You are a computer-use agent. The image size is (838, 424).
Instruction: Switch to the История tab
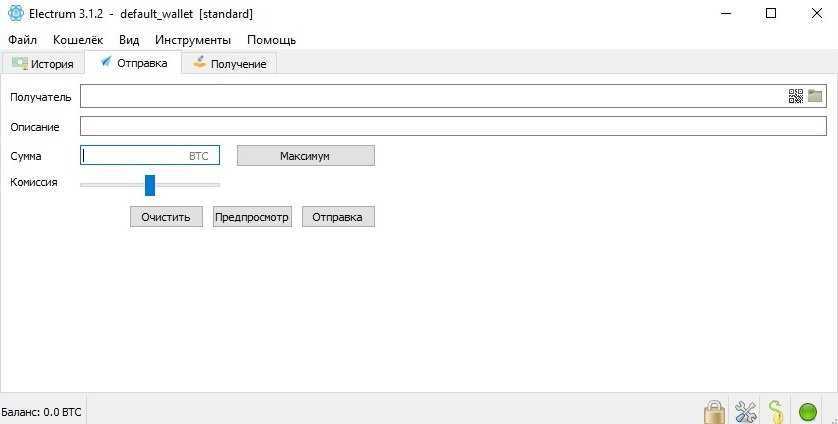click(x=43, y=64)
